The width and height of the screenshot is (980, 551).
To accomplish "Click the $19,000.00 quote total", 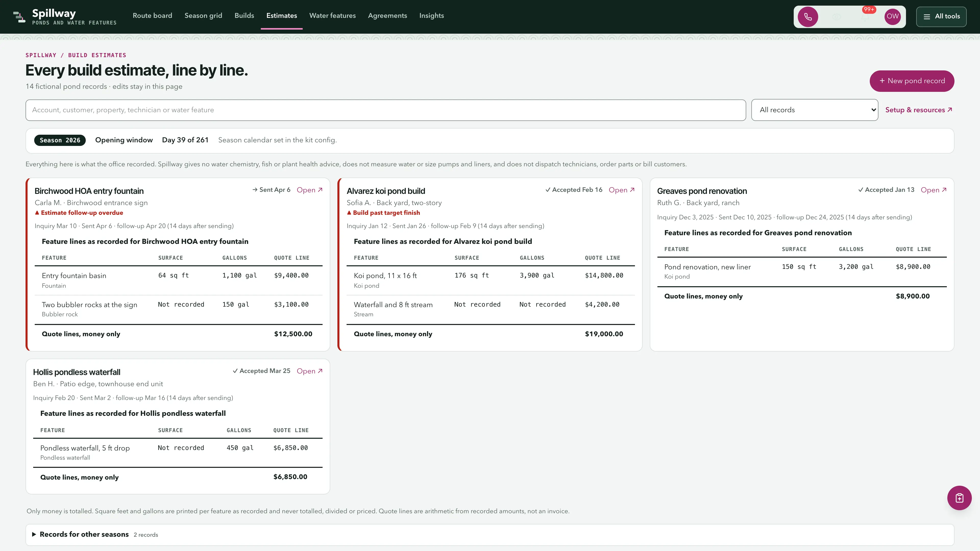I will point(604,334).
